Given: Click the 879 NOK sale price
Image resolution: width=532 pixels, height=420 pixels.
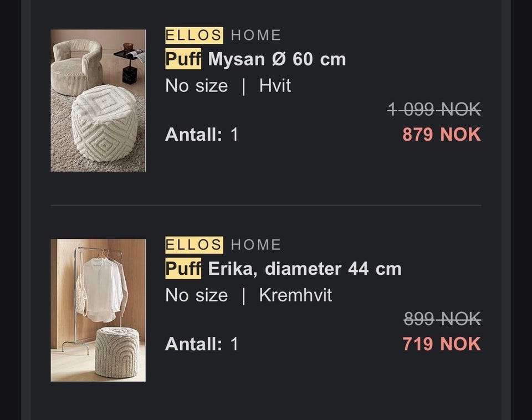Looking at the screenshot, I should click(442, 134).
